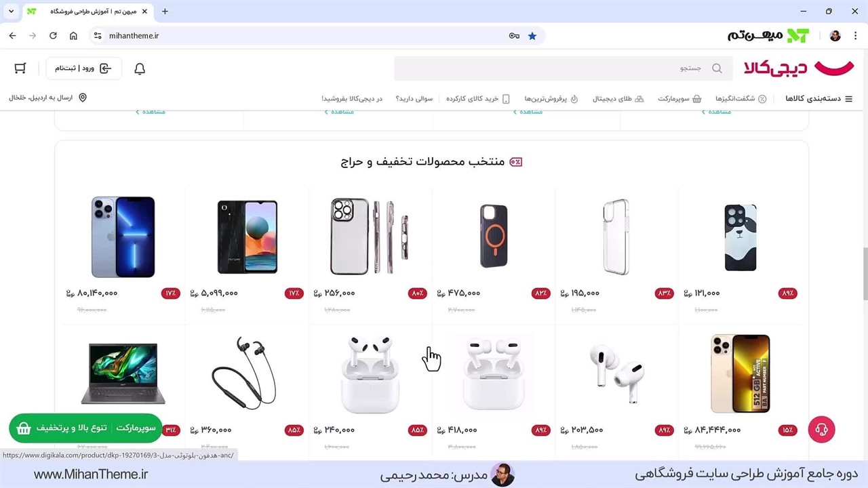Click the vertical page scrollbar thumb
Viewport: 868px width, 488px height.
[864, 273]
